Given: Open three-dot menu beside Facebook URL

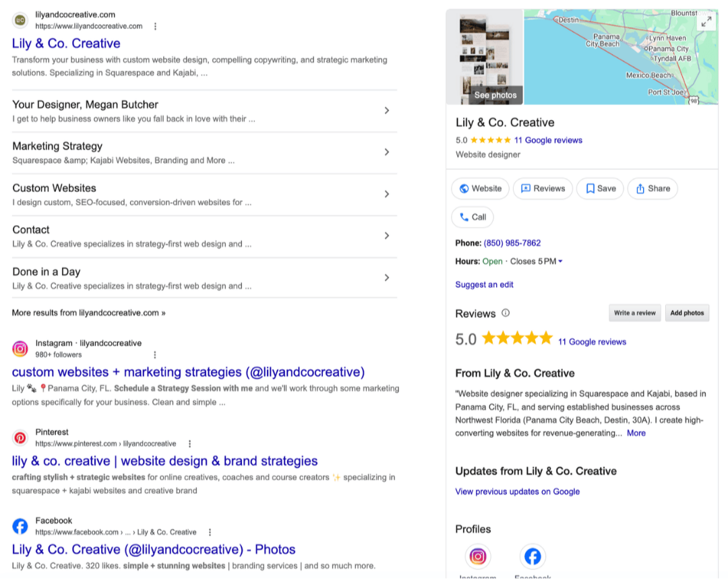Looking at the screenshot, I should 210,532.
